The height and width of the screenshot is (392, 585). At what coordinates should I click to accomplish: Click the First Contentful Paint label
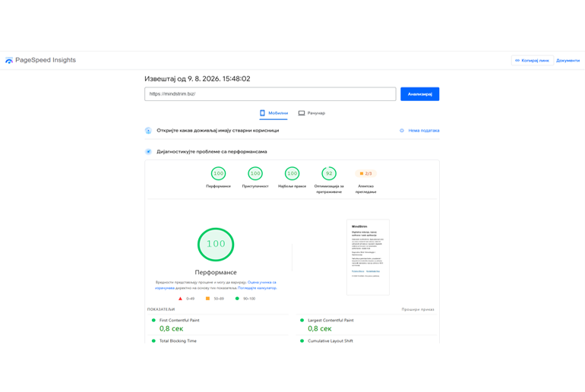[x=179, y=320]
